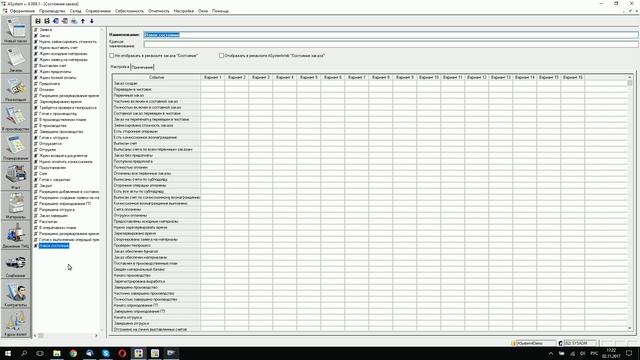This screenshot has height=360, width=640.
Task: Open the Производство menu
Action: 52,11
